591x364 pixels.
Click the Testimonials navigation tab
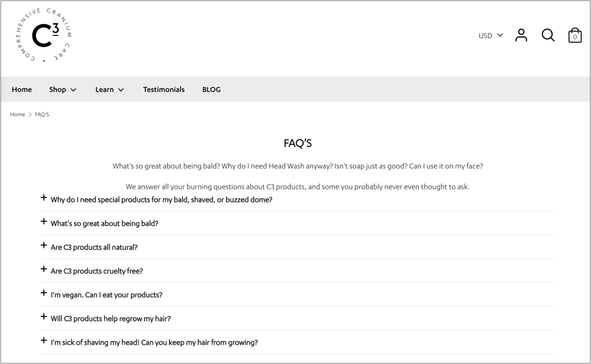tap(164, 89)
